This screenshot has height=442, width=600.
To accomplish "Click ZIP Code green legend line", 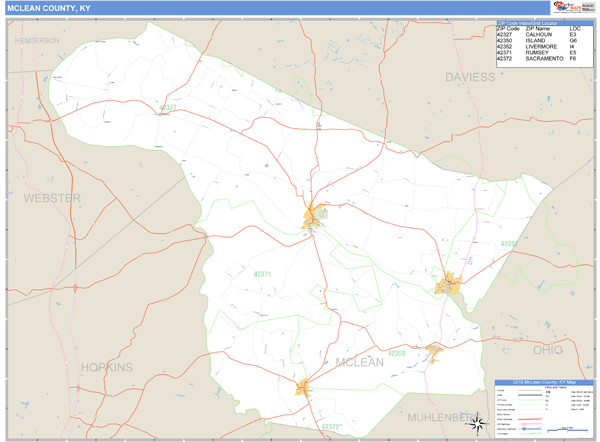I will [530, 400].
